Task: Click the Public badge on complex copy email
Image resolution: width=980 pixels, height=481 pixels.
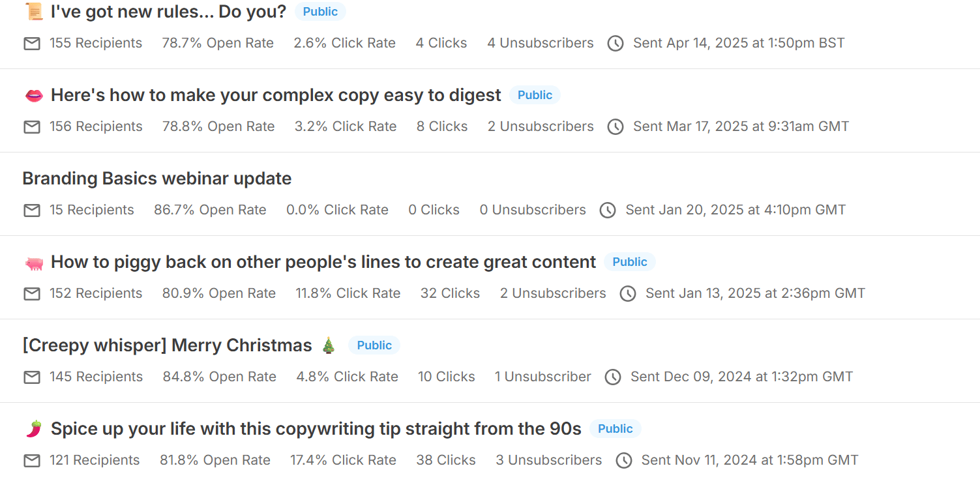Action: (x=535, y=95)
